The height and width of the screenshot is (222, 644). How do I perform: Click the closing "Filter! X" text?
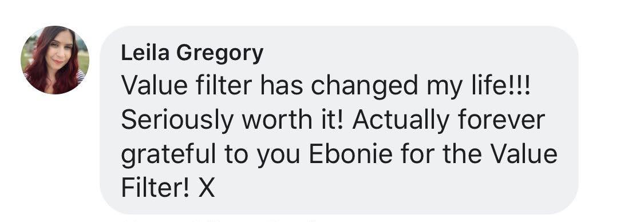(x=168, y=188)
